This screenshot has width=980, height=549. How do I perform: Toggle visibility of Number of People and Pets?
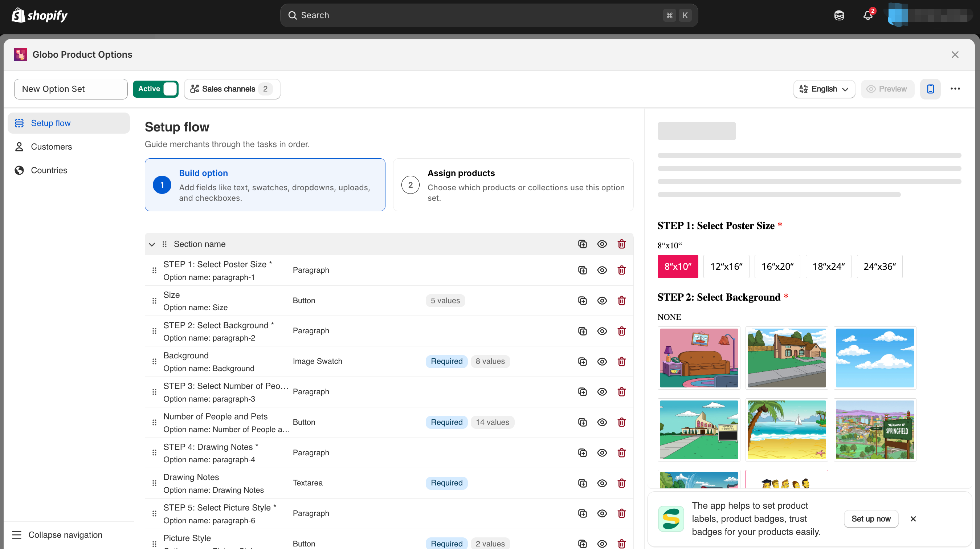602,422
